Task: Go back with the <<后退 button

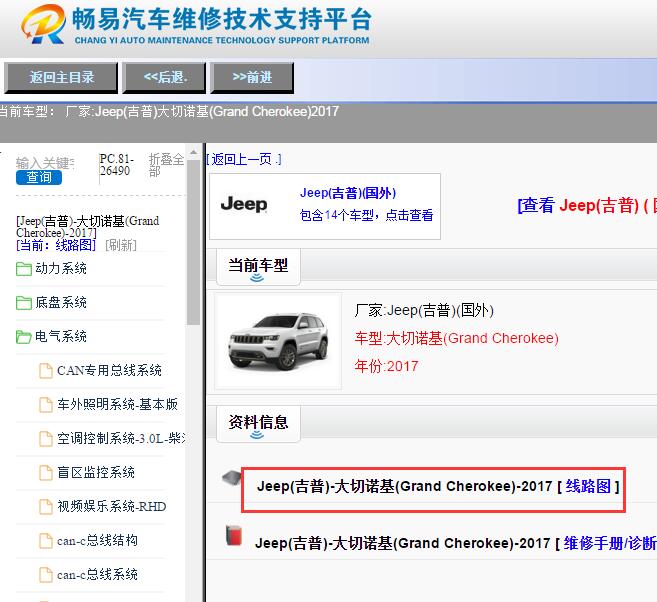Action: [164, 78]
